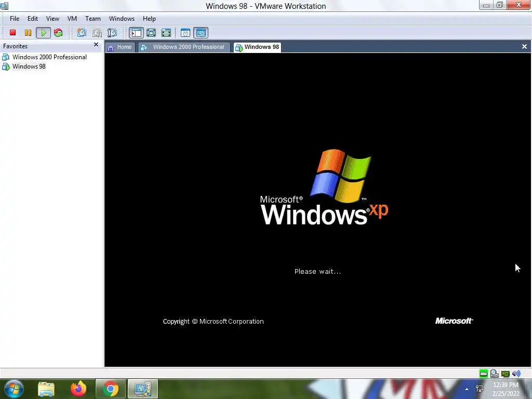Show hidden system tray icons arrow
Viewport: 532px width, 399px height.
coord(467,389)
